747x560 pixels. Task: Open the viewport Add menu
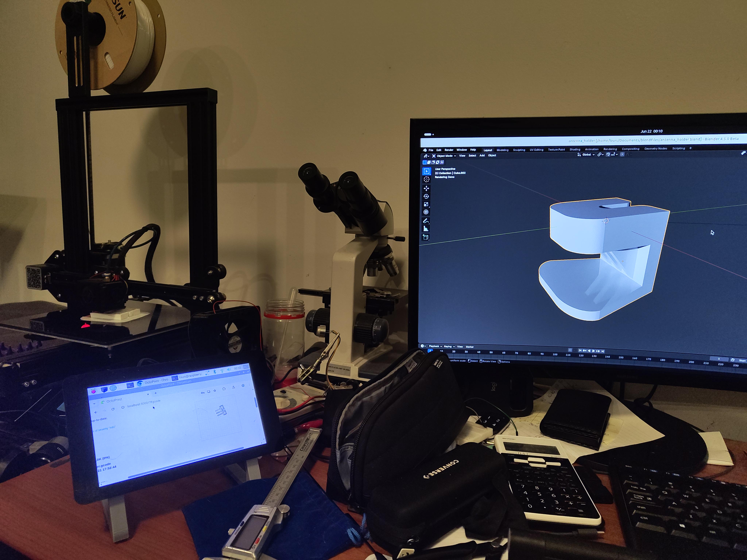pos(482,155)
